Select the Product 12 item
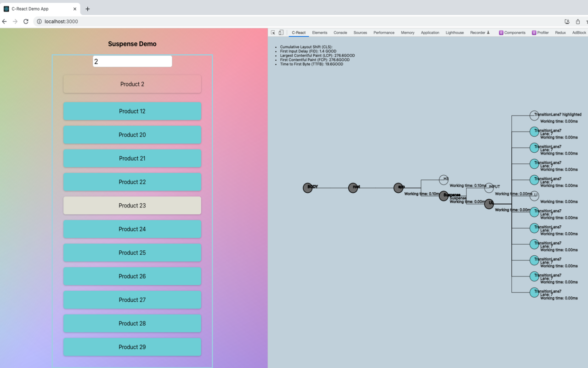 pyautogui.click(x=132, y=111)
